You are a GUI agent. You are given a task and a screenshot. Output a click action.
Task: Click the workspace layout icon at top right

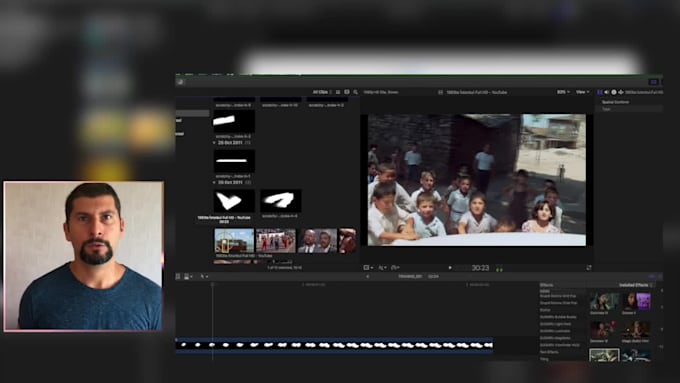coord(654,82)
